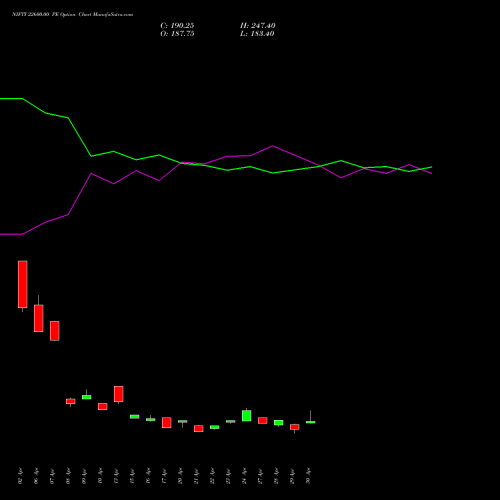Click the "30 Apr" date axis label
Screen dimensions: 500x500
(308, 476)
